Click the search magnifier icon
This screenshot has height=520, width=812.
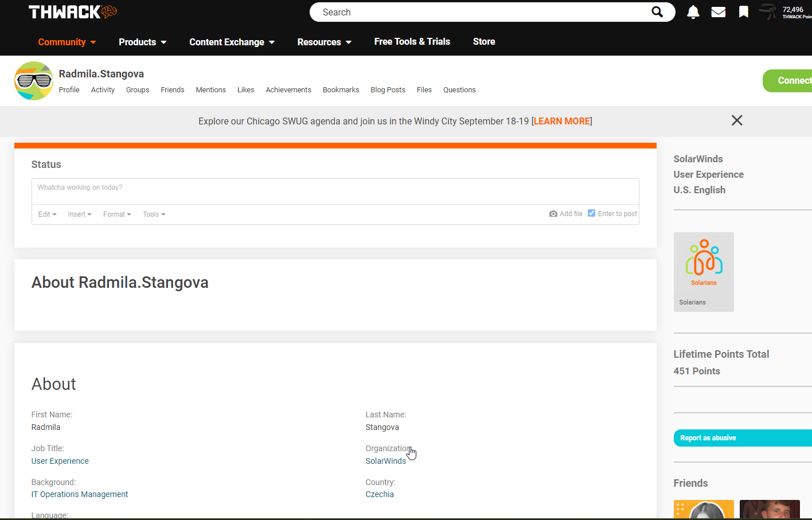tap(657, 12)
